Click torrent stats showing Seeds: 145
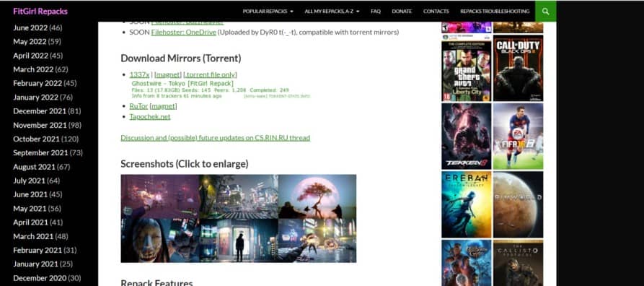The image size is (644, 286). [x=211, y=90]
